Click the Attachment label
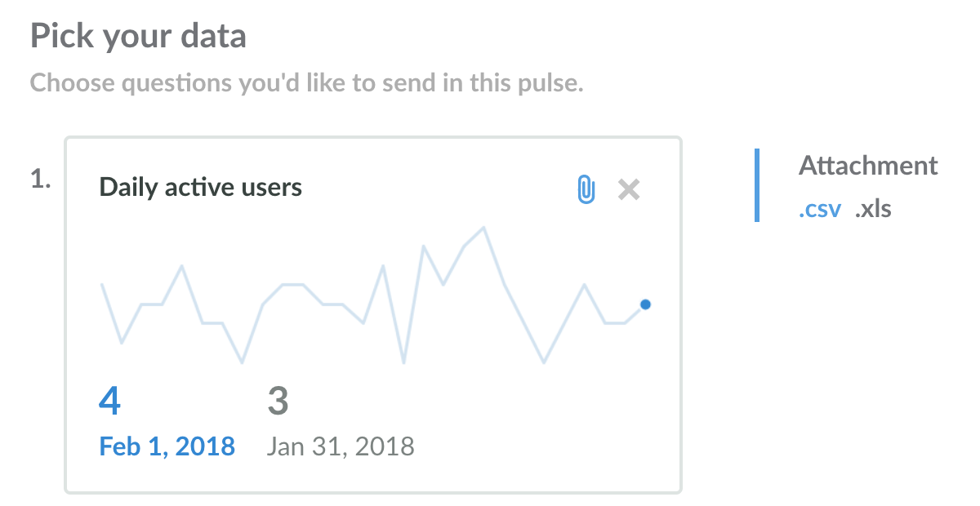 (x=868, y=166)
